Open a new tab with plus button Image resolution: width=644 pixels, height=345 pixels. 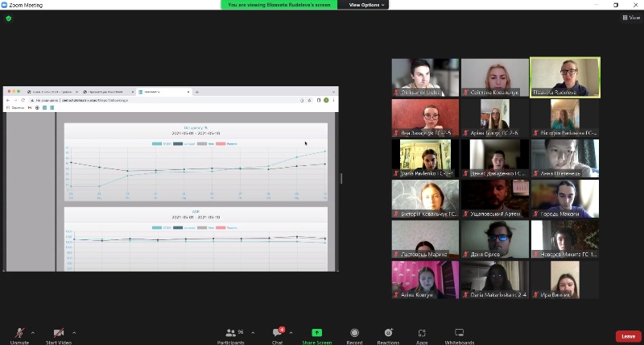196,92
